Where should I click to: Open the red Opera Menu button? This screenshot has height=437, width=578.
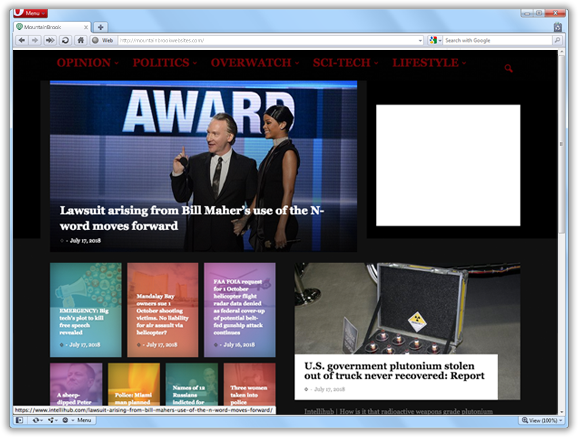pyautogui.click(x=31, y=13)
